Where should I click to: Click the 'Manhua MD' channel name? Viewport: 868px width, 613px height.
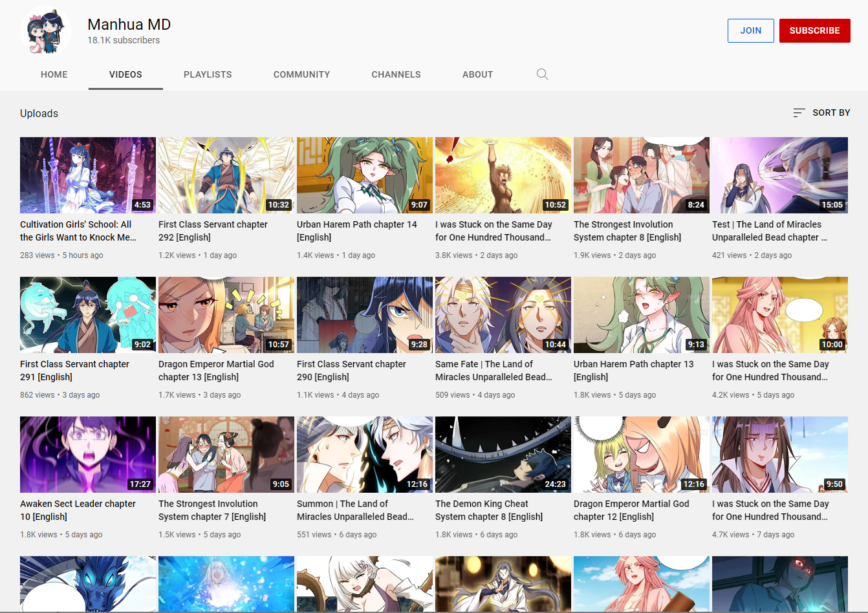pos(129,25)
